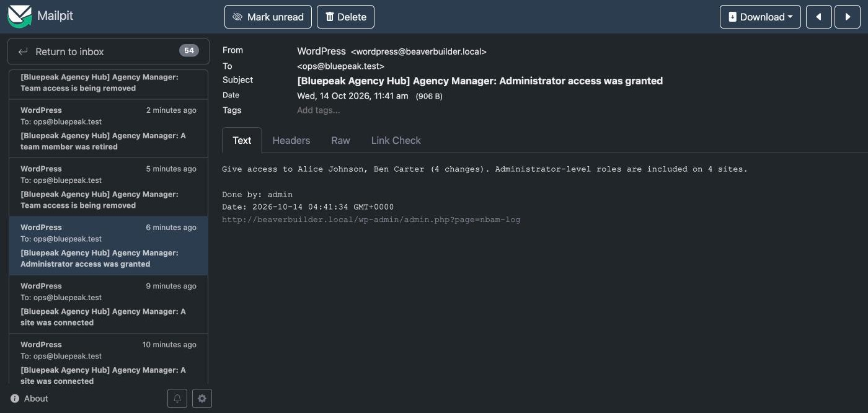
Task: Open the Download dropdown
Action: pyautogui.click(x=760, y=17)
